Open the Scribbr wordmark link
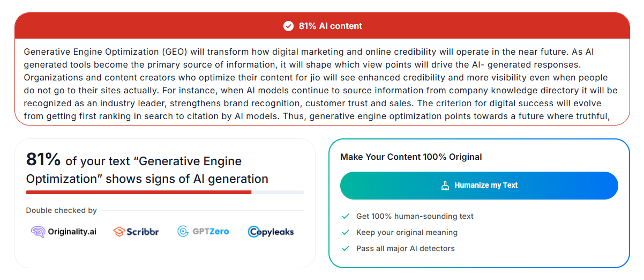The height and width of the screenshot is (280, 644). click(143, 232)
